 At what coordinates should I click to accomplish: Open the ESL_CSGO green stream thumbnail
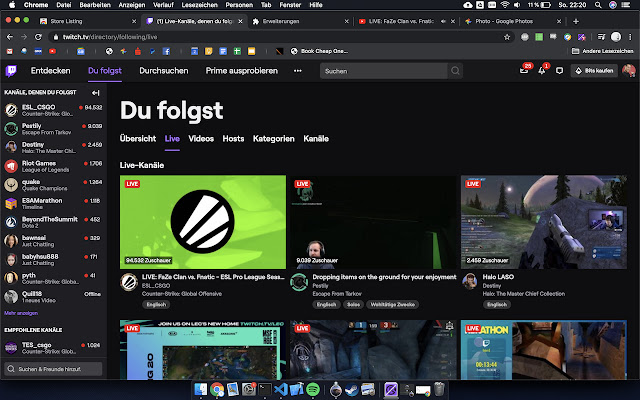click(x=203, y=222)
